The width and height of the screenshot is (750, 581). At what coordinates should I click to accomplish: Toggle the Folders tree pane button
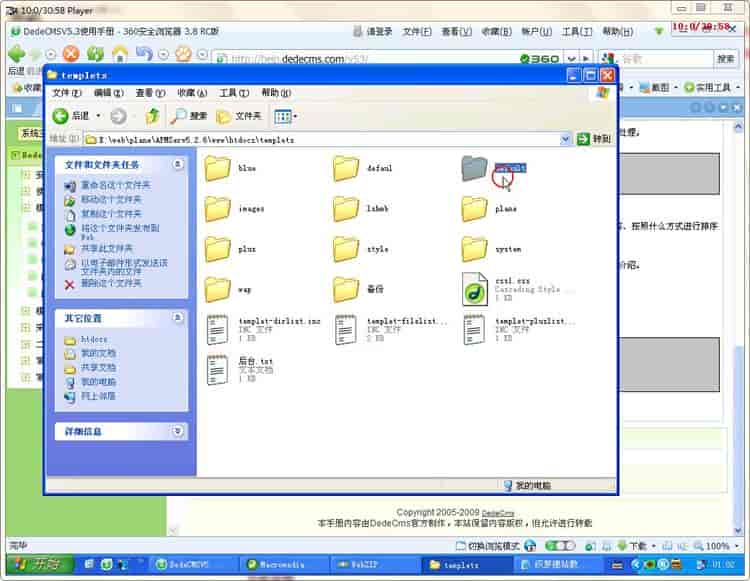point(239,116)
